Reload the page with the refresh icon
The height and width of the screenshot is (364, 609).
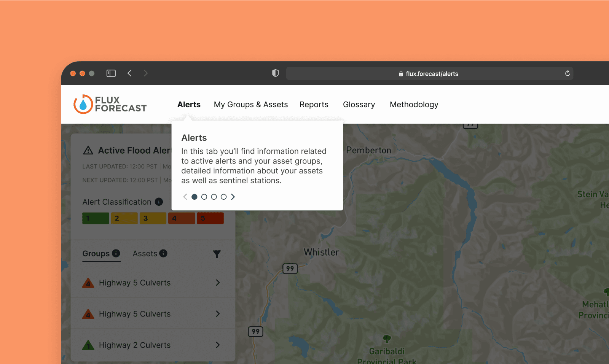[568, 73]
